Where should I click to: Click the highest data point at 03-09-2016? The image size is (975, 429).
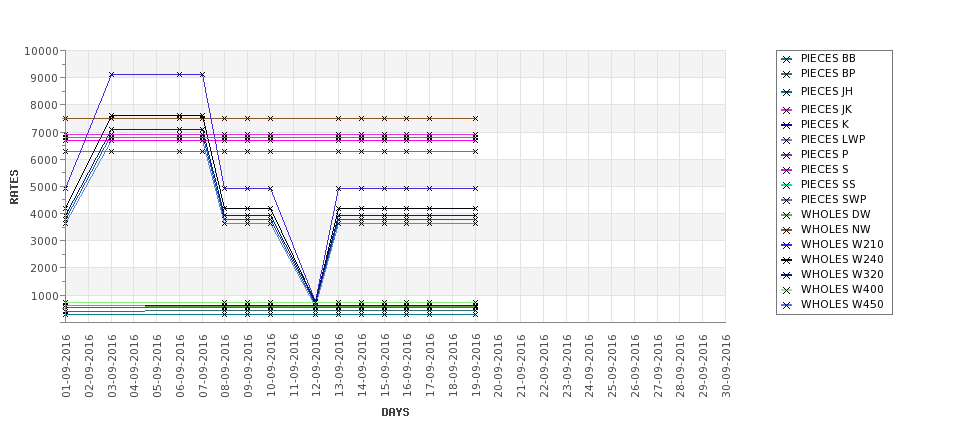(x=111, y=74)
